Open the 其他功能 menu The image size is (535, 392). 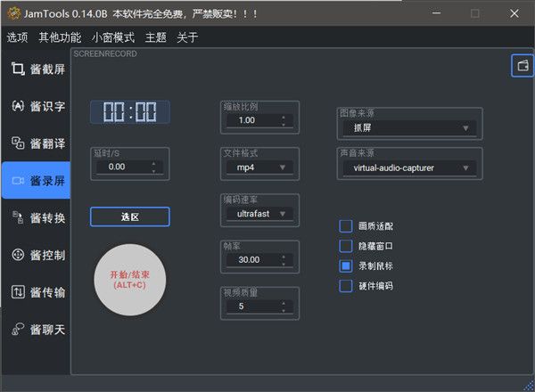point(60,37)
